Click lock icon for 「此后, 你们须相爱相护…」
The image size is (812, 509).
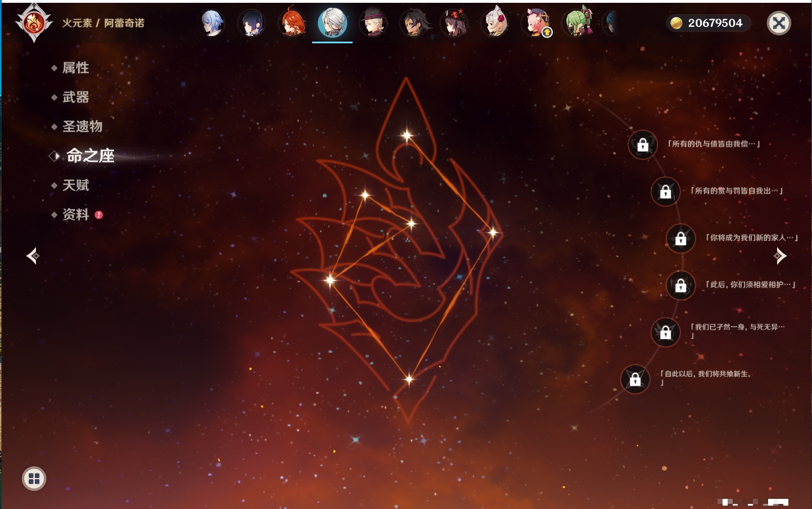pos(680,286)
